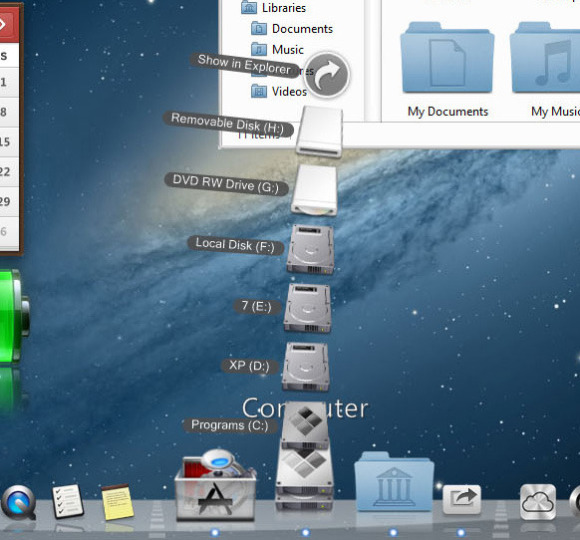Click the red calendar widget header arrow

(3, 25)
